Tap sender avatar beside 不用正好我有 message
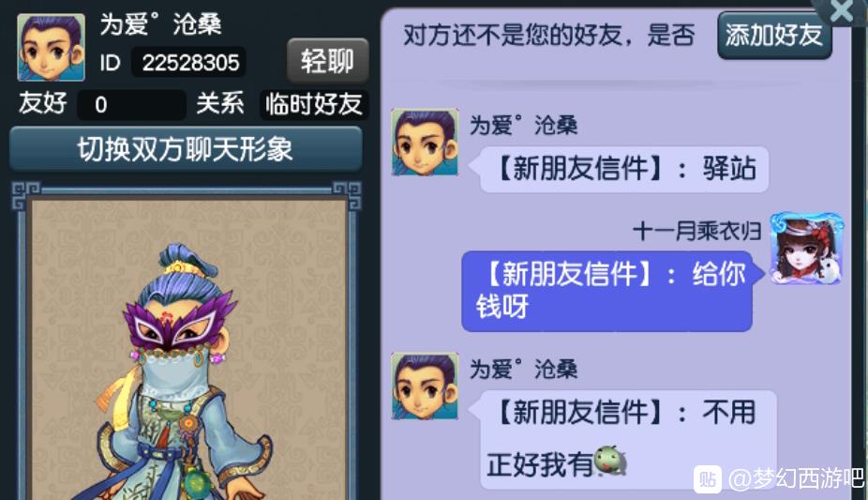The image size is (868, 500). [426, 386]
